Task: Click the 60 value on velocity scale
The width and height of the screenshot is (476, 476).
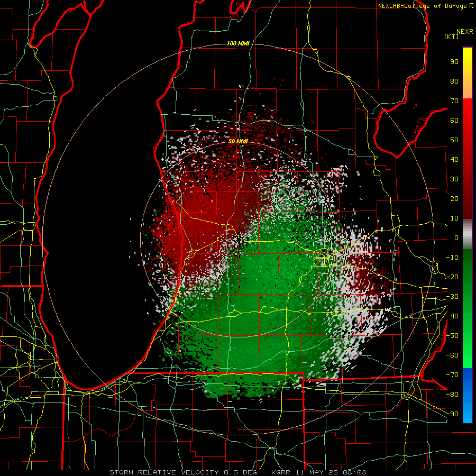Action: [454, 121]
